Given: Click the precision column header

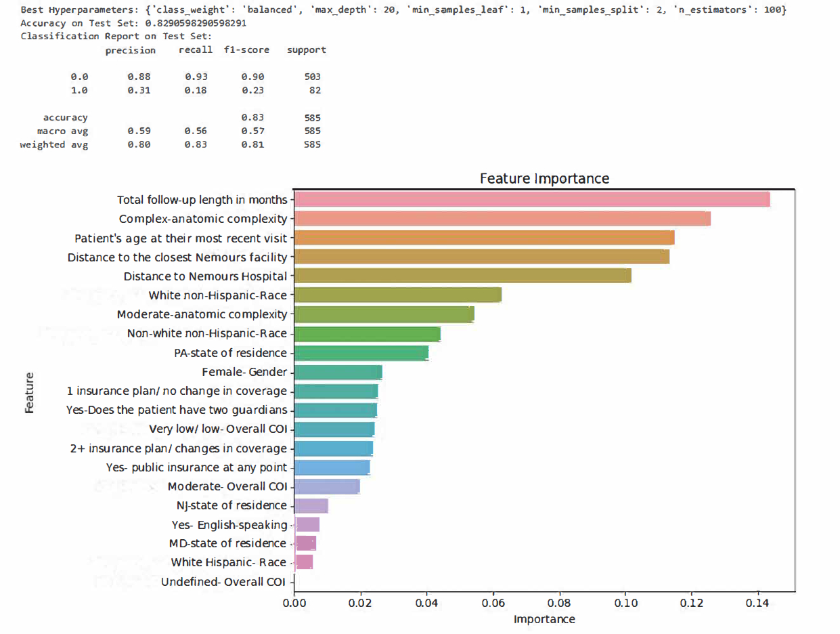Looking at the screenshot, I should click(x=130, y=50).
